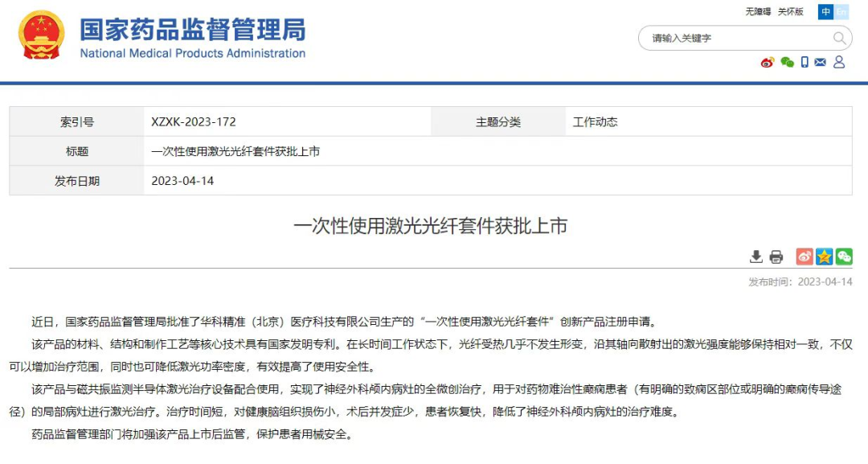Click the magnifier search icon
This screenshot has height=464, width=868.
click(x=839, y=39)
